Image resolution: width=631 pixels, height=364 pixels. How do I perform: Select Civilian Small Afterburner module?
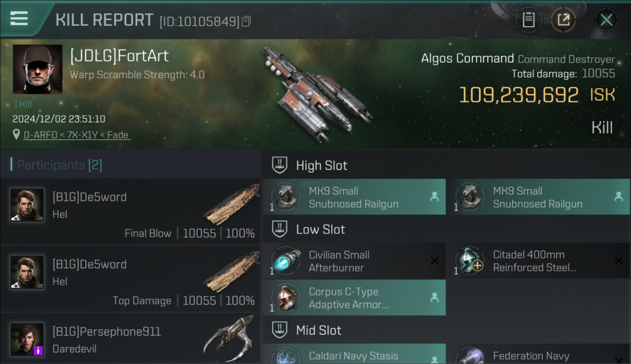click(354, 261)
